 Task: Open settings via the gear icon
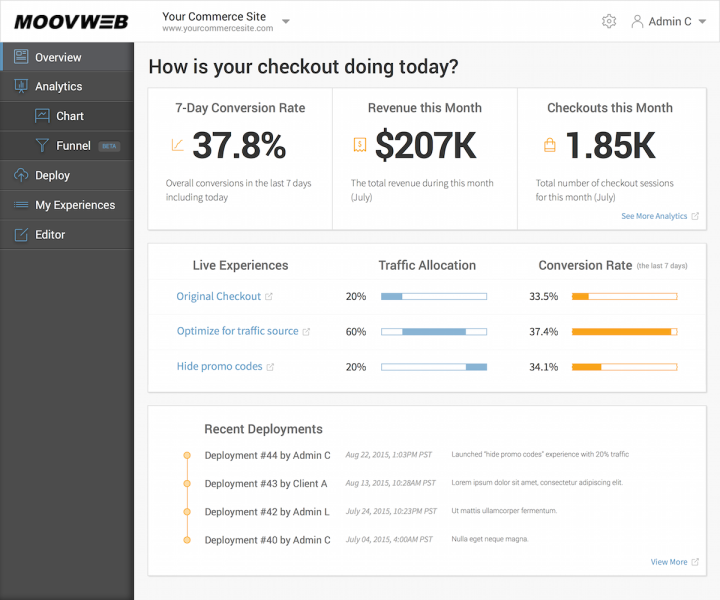[x=609, y=21]
